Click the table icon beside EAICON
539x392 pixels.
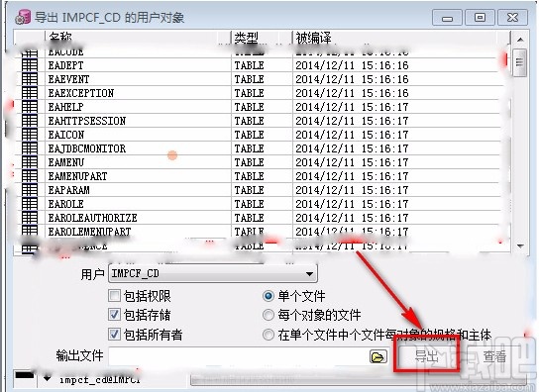(x=30, y=135)
